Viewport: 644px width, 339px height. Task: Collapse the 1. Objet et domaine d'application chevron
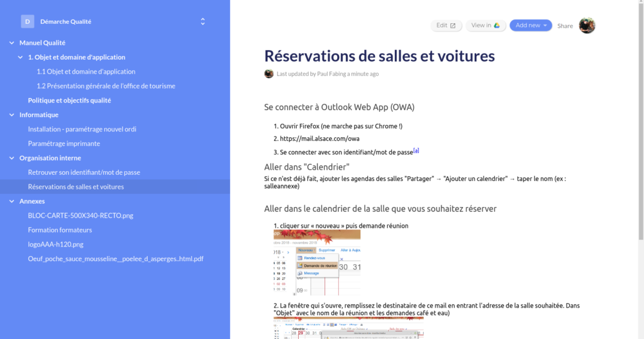point(20,57)
